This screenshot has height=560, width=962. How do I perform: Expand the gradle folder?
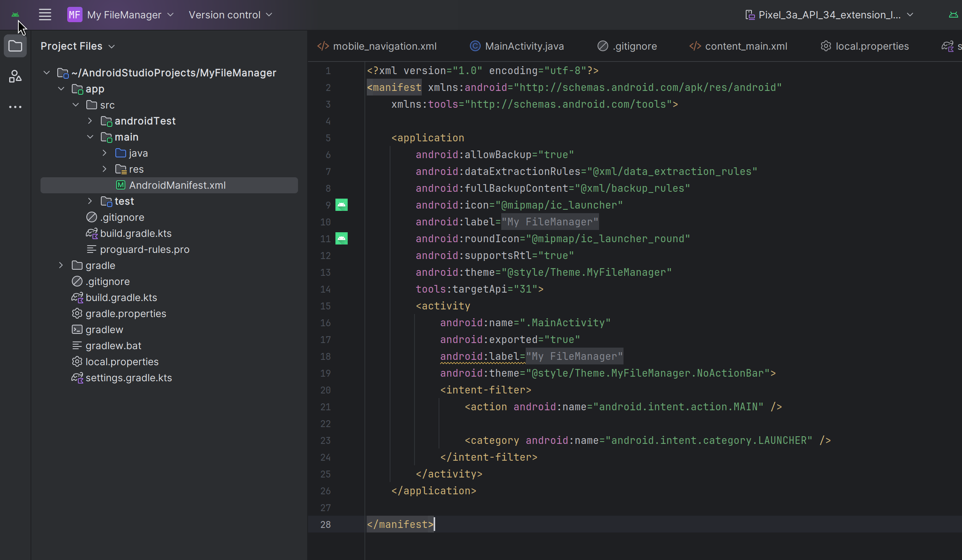61,265
